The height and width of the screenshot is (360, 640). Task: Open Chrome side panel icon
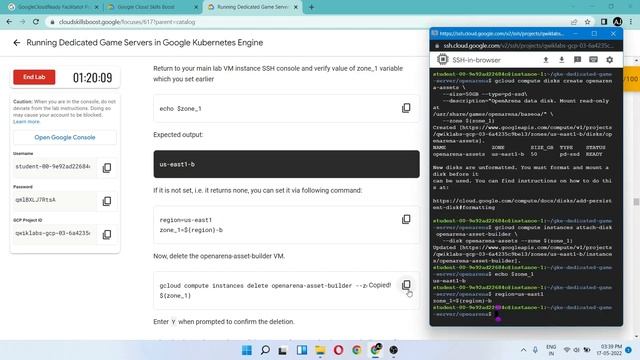click(604, 22)
